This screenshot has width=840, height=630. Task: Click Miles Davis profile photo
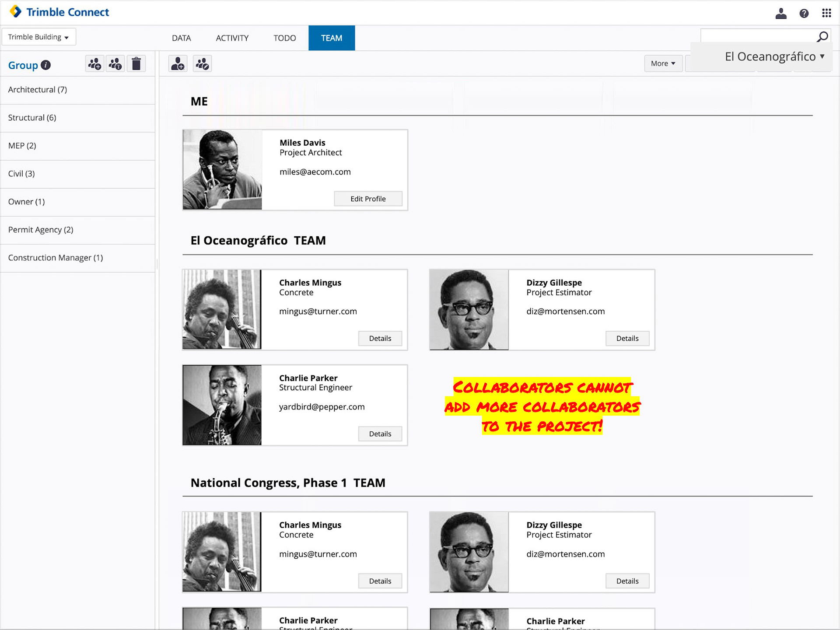pyautogui.click(x=222, y=170)
